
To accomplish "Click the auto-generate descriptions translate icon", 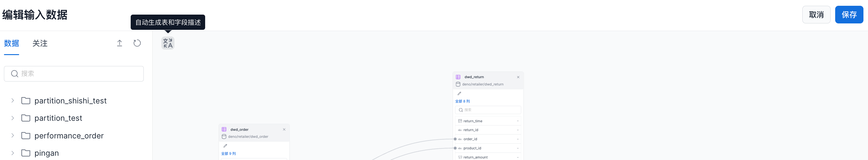I will pos(167,43).
